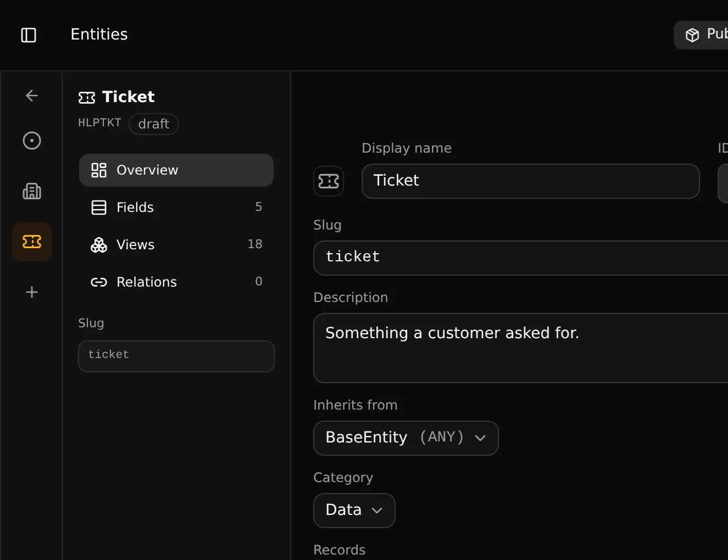Click the Category label
The width and height of the screenshot is (728, 560).
(343, 478)
